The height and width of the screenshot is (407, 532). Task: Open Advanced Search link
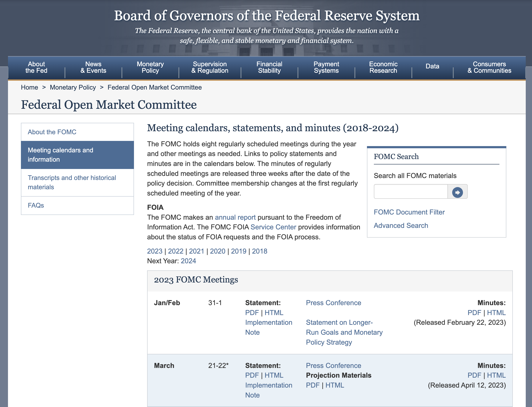pos(401,226)
